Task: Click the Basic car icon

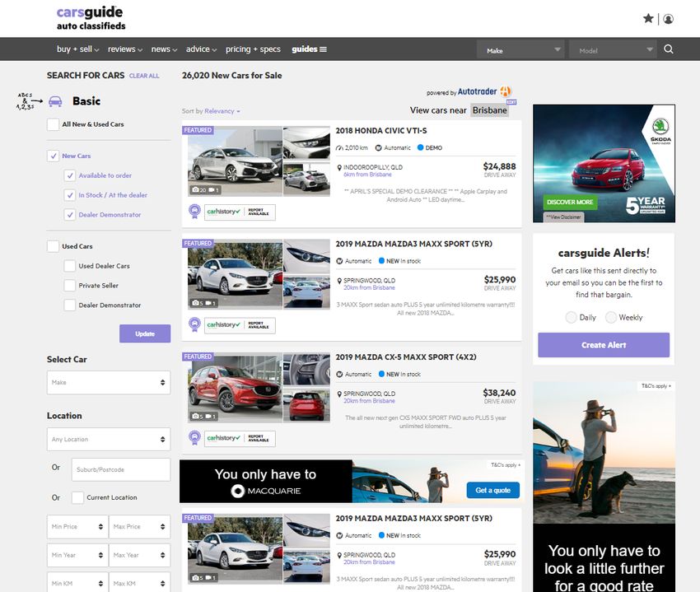Action: [x=55, y=101]
